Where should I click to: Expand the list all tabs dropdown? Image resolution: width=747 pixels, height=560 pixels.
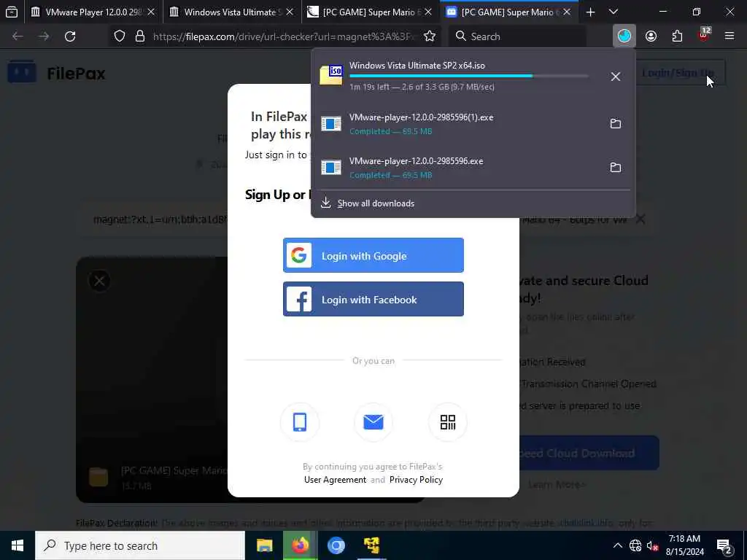pos(614,12)
